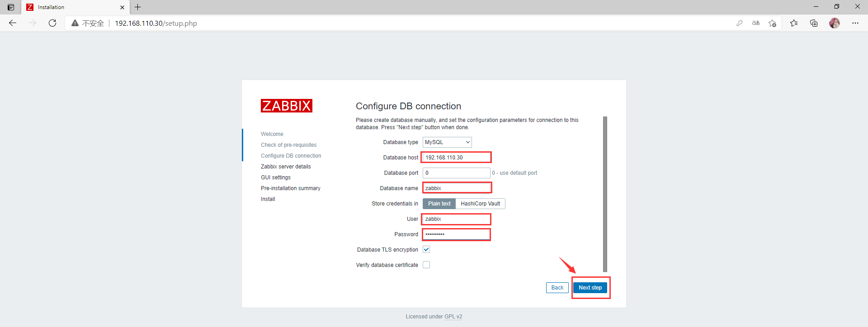Click the Zabbix server details step
The image size is (868, 327).
tap(286, 167)
